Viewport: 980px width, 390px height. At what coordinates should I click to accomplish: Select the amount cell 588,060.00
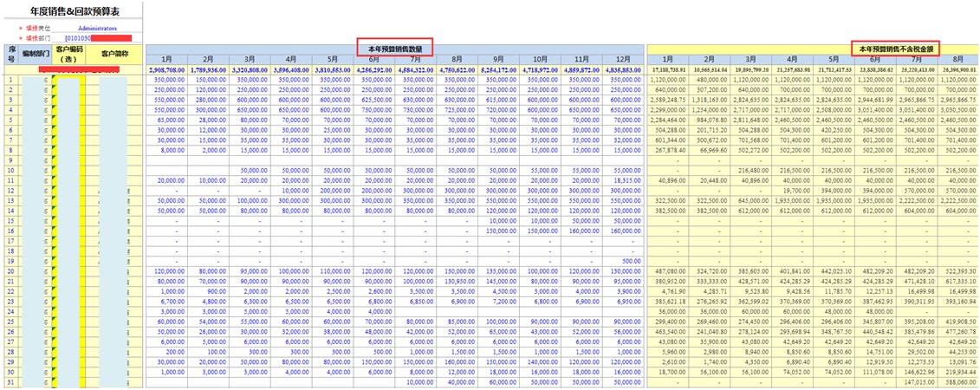point(958,380)
